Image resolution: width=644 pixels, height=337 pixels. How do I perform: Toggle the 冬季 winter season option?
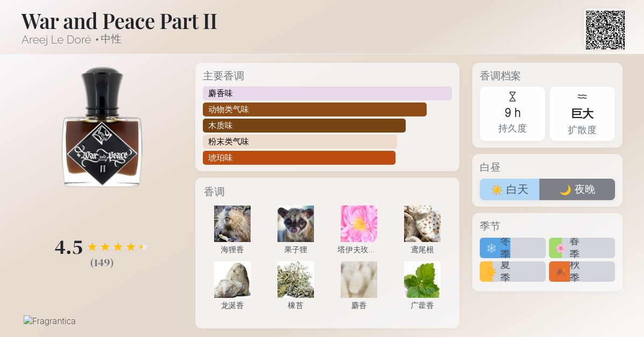513,247
